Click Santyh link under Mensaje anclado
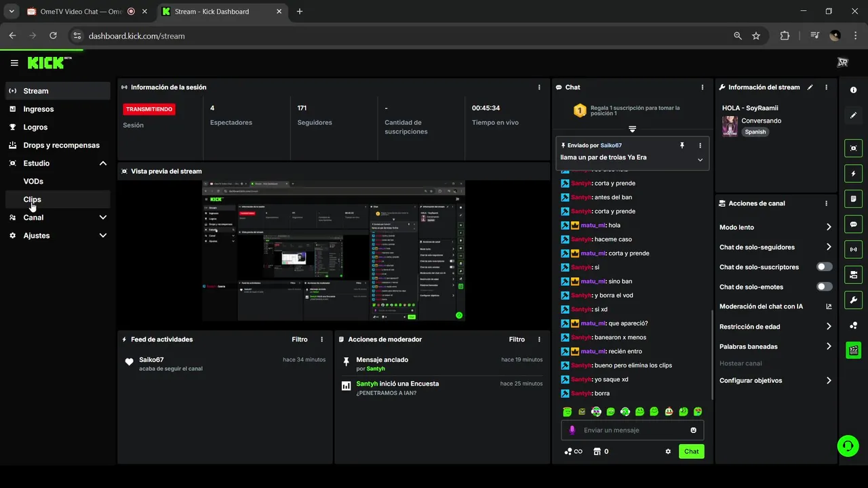Viewport: 868px width, 488px height. click(376, 369)
